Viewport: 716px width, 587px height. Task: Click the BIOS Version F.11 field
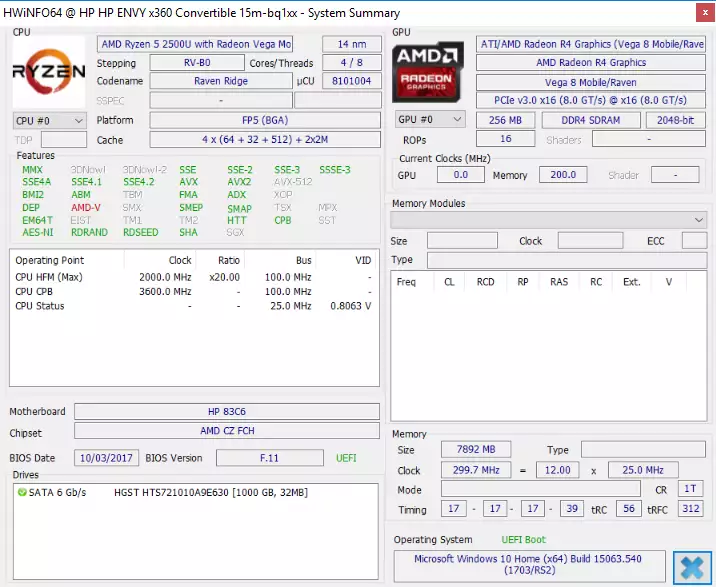coord(269,458)
